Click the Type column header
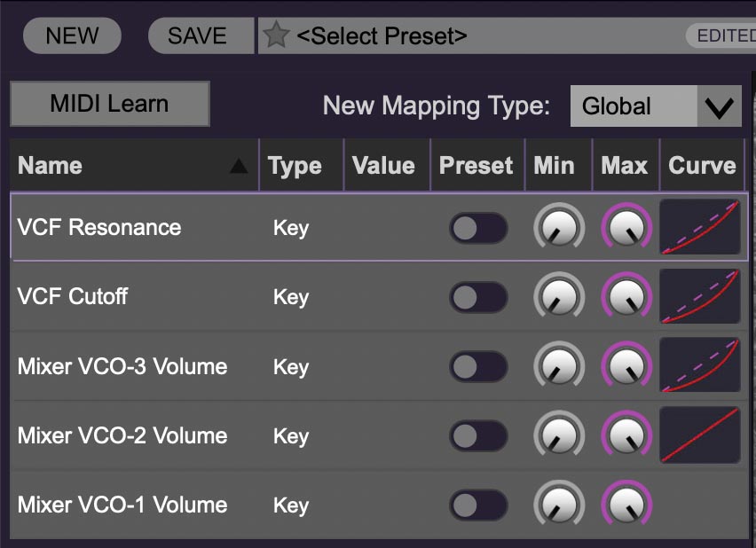 295,166
